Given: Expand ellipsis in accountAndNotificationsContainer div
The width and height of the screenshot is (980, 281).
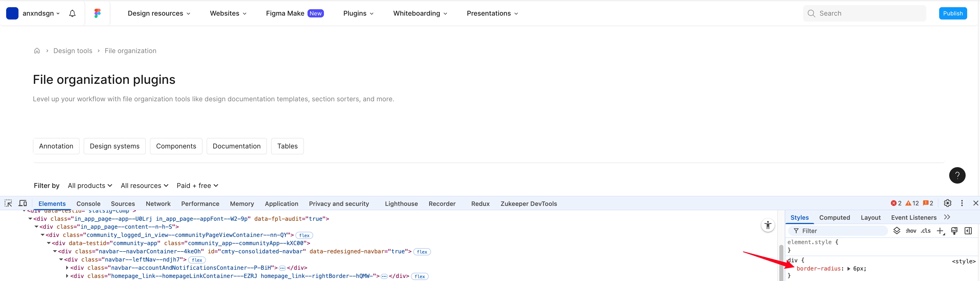Looking at the screenshot, I should click(282, 268).
